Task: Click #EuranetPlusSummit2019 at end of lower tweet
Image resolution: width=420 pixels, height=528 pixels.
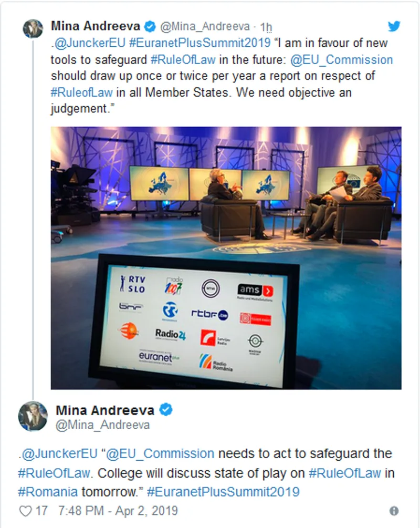Action: click(x=223, y=492)
